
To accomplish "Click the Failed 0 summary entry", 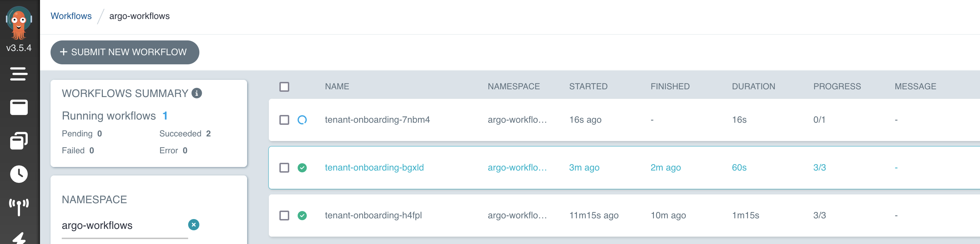I will tap(78, 150).
